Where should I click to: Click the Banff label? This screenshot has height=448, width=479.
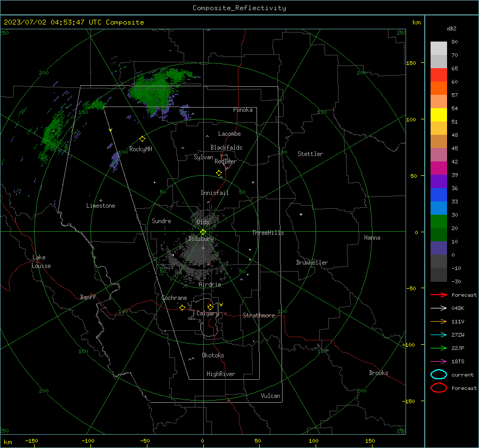(x=88, y=297)
